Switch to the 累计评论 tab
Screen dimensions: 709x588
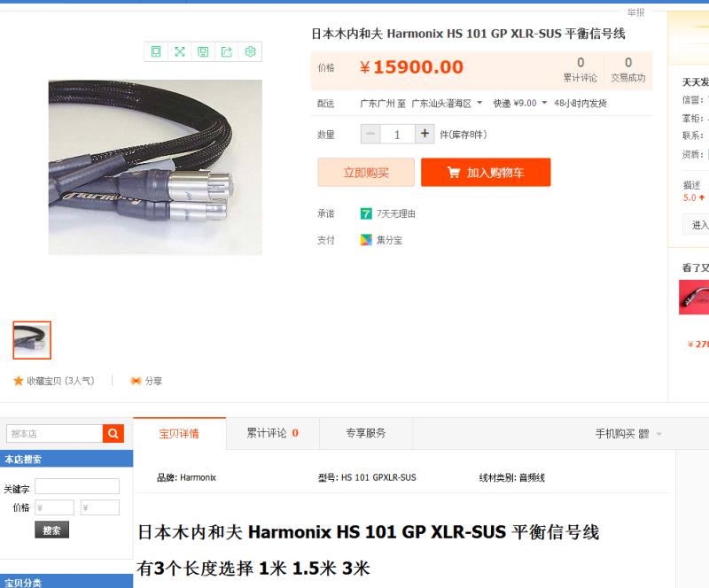click(273, 433)
